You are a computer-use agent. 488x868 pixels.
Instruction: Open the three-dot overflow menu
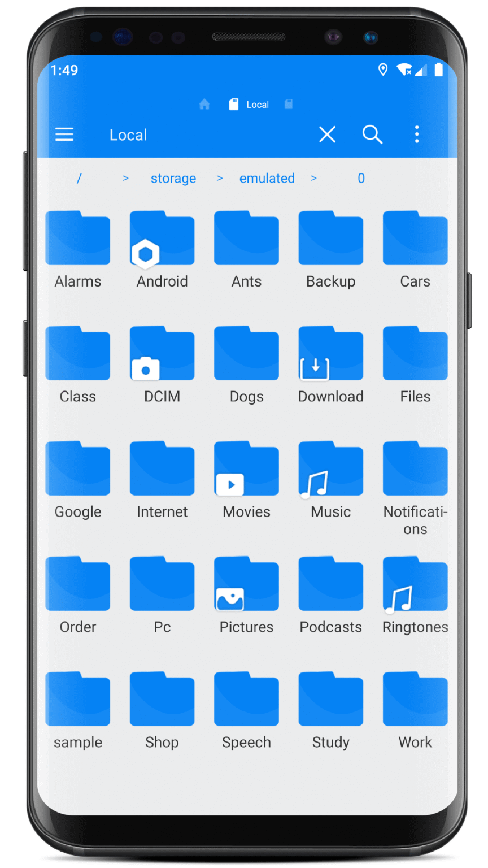point(416,134)
